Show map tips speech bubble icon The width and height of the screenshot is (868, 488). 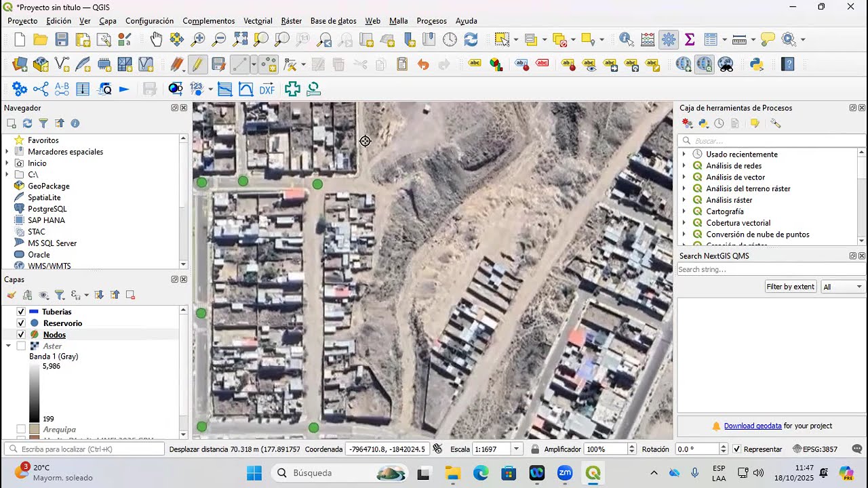pyautogui.click(x=768, y=39)
